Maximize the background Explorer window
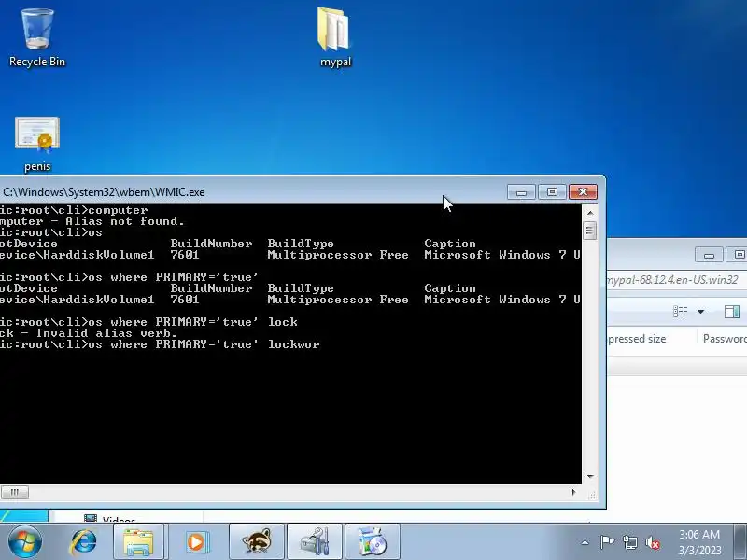 739,255
